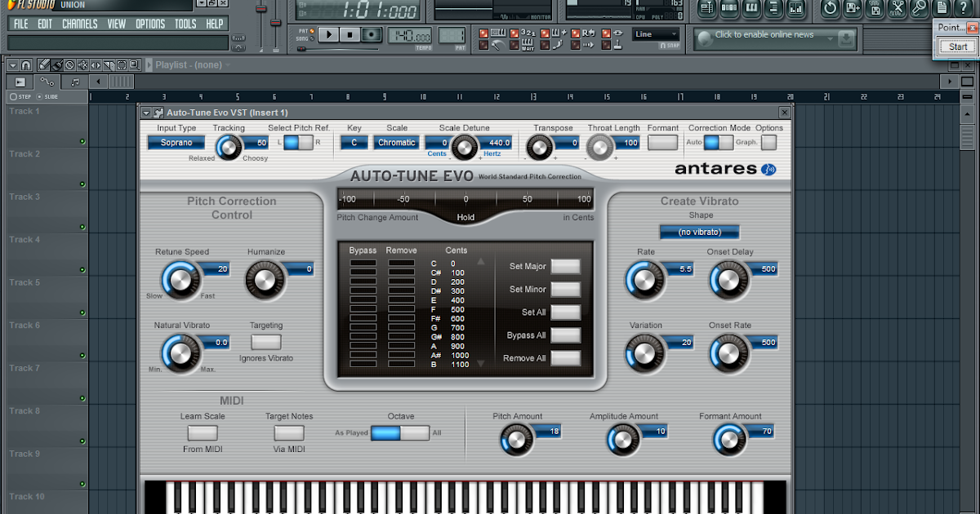Click the Set Minor button
Viewport: 980px width, 514px height.
coord(566,289)
